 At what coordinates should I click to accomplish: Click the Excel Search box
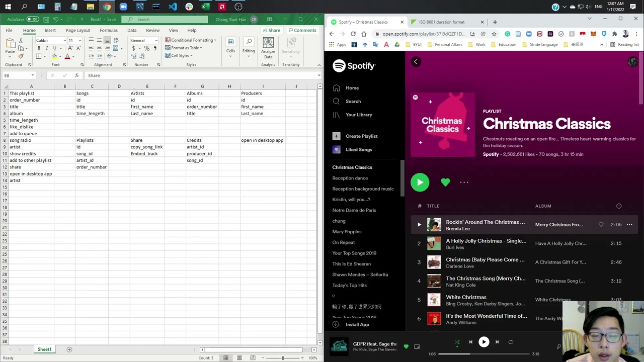click(x=165, y=20)
